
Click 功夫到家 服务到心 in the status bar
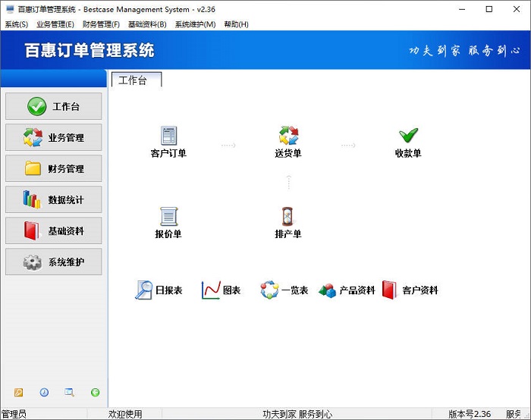coord(297,414)
